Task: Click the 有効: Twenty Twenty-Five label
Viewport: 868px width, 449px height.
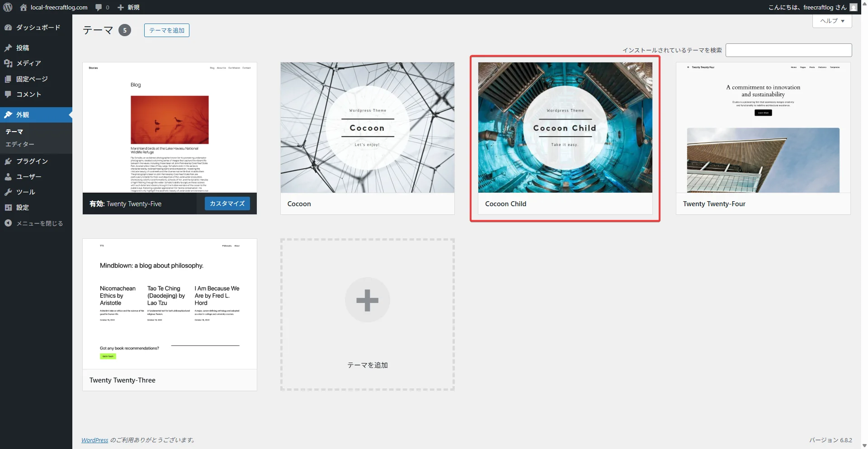Action: tap(125, 204)
